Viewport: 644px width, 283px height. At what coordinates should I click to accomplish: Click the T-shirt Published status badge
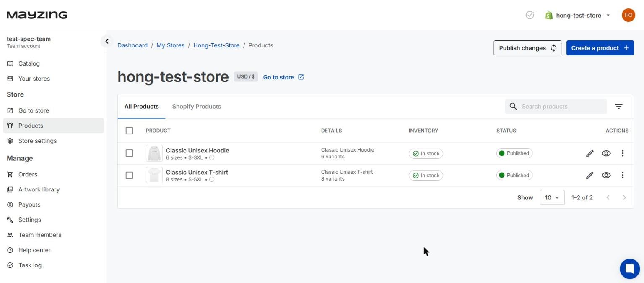[514, 175]
